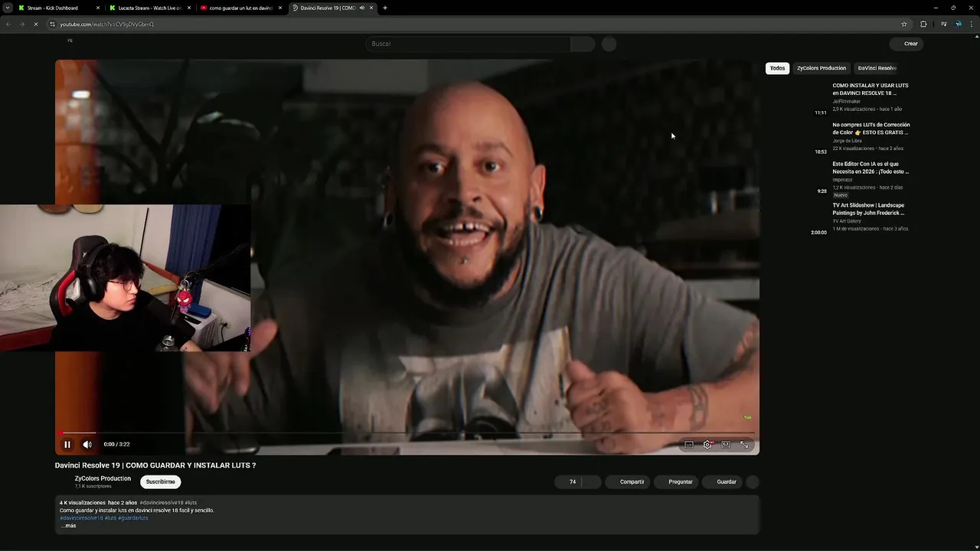Open JelFilmmaker channel name
Image resolution: width=980 pixels, height=551 pixels.
point(847,101)
